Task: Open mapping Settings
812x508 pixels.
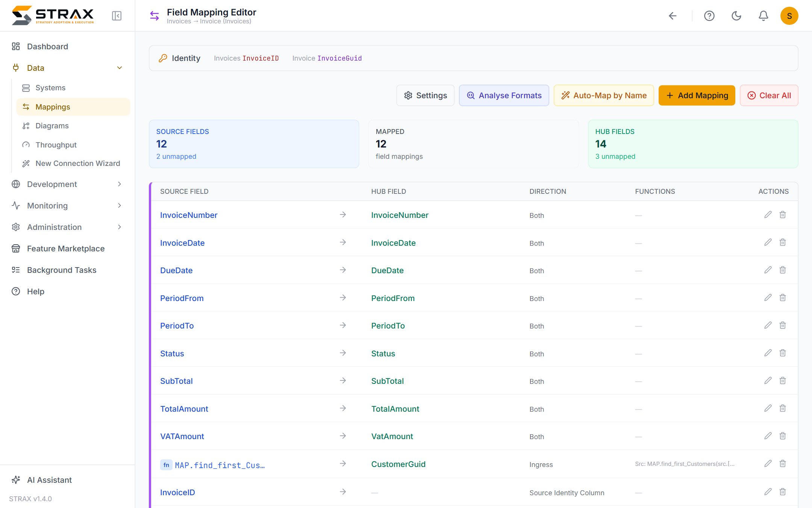Action: tap(425, 96)
